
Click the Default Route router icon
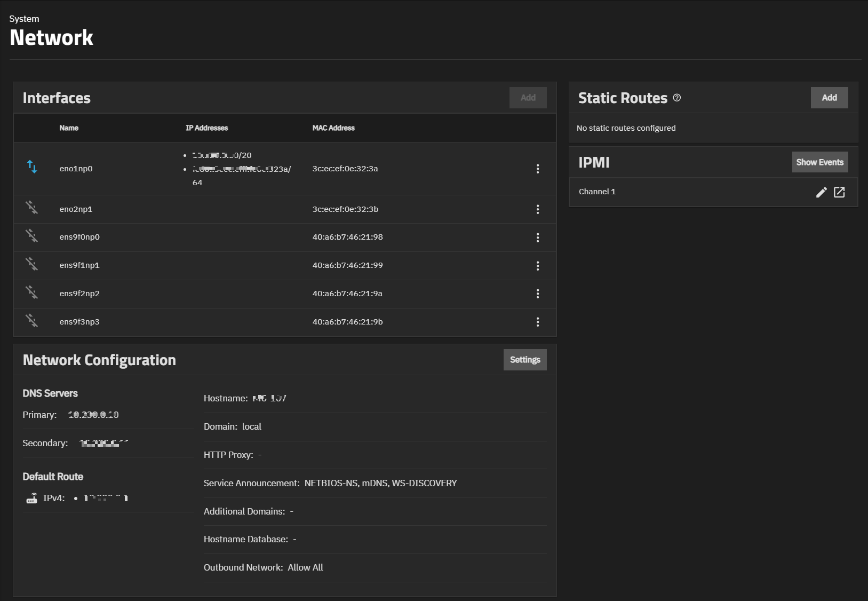[x=32, y=498]
